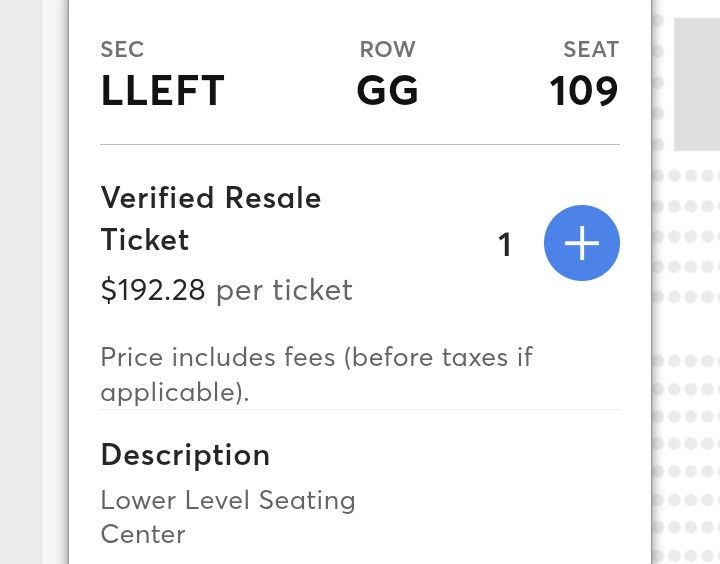The height and width of the screenshot is (564, 720).
Task: Click the 'applicable).' text line
Action: (x=174, y=392)
